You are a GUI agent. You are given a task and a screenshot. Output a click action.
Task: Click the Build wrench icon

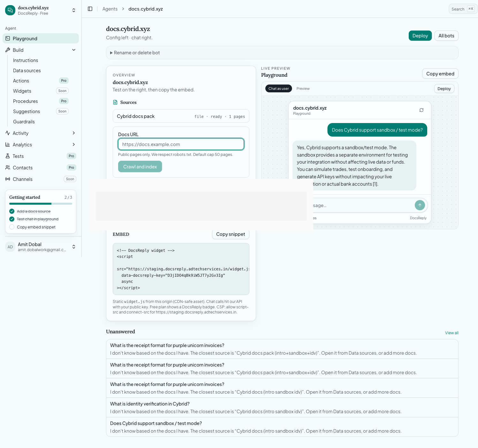pyautogui.click(x=8, y=50)
